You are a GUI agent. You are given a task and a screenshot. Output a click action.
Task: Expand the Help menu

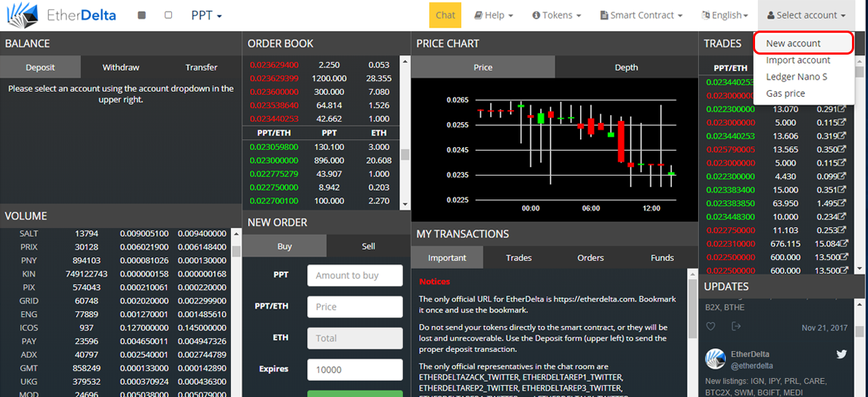coord(494,15)
